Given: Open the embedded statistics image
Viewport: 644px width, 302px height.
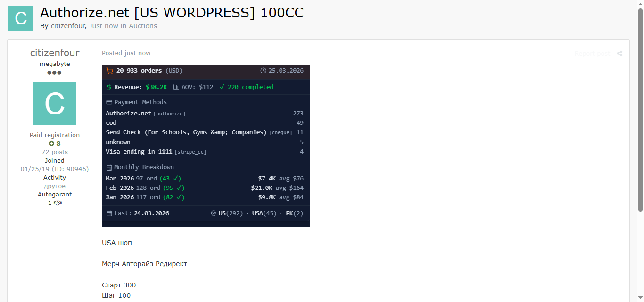Looking at the screenshot, I should tap(206, 146).
